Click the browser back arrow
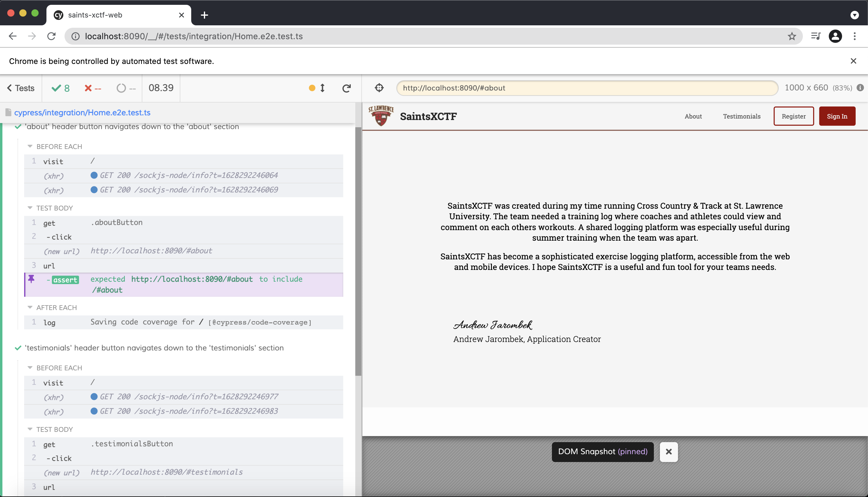This screenshot has width=868, height=497. pos(13,36)
